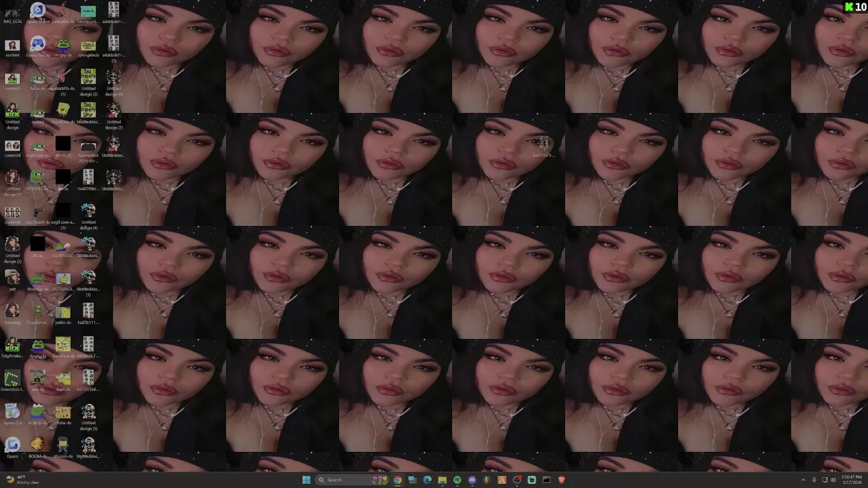Select the patrickPls-4x (1) file
Screen dimensions: 868x488
click(x=63, y=81)
